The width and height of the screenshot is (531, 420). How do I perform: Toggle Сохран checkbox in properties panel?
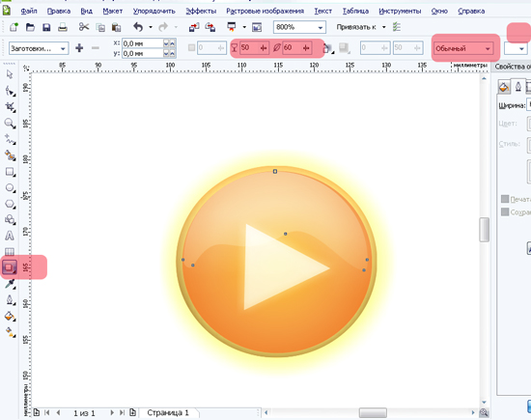coord(505,212)
